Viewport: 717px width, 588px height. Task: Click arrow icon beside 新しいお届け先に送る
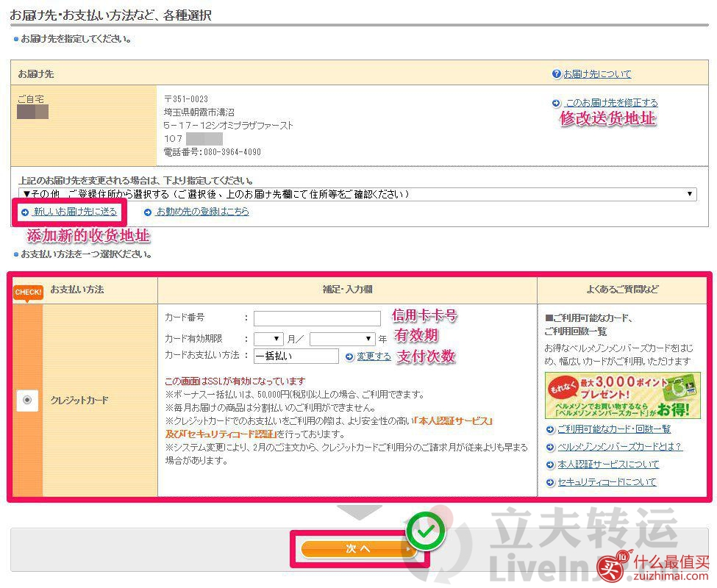(25, 212)
